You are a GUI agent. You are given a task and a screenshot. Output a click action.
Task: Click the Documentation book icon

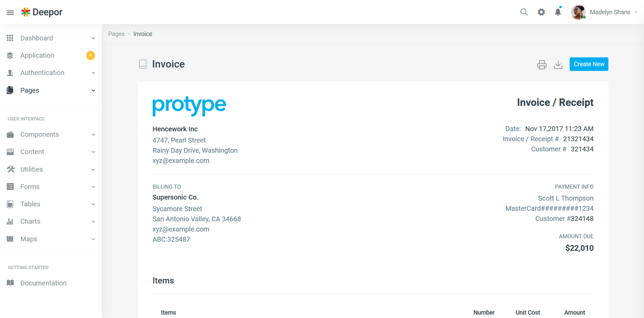point(10,283)
